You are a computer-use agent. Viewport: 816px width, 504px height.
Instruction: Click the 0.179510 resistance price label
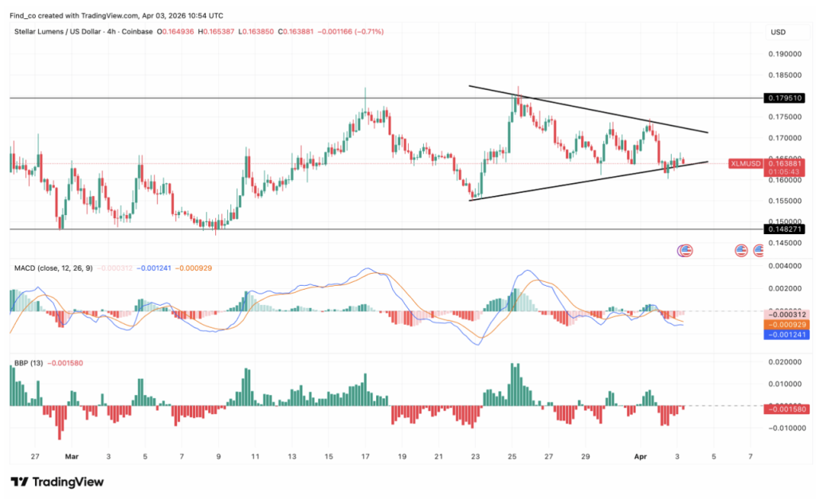pos(783,98)
